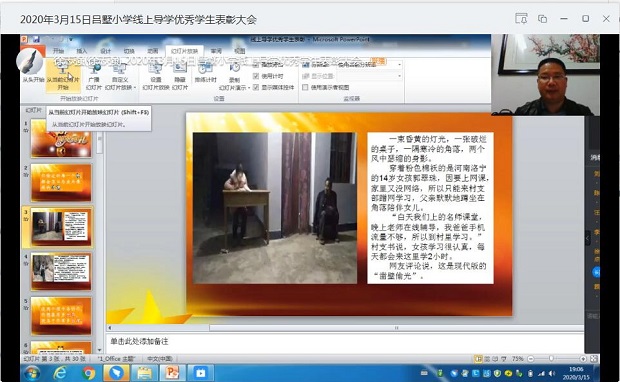Toggle 显示媒体控件 checkbox
This screenshot has height=382, width=620.
256,87
